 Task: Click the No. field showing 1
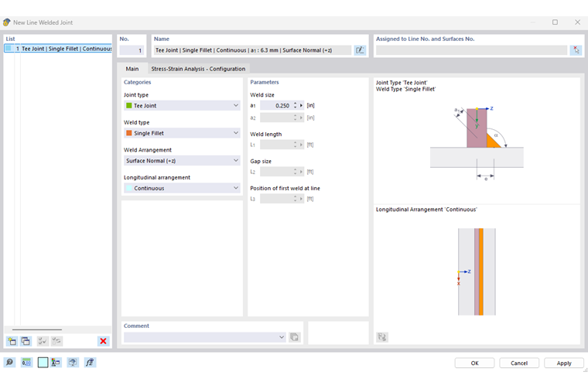pyautogui.click(x=132, y=49)
